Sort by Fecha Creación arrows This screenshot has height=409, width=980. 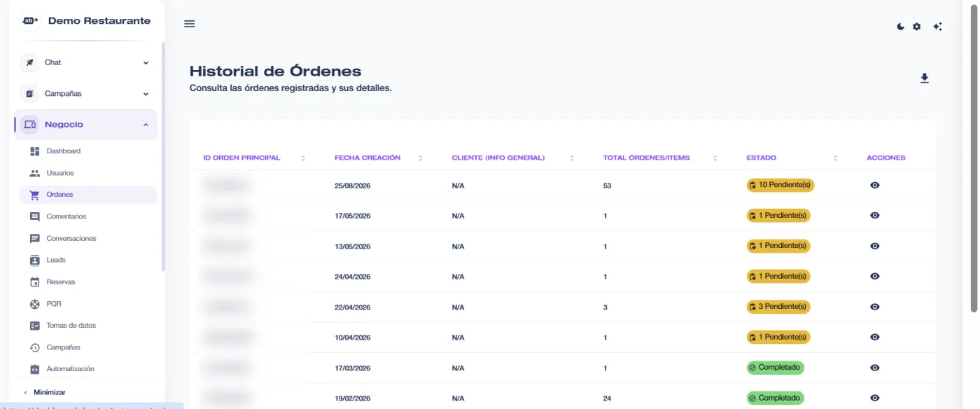pyautogui.click(x=420, y=158)
